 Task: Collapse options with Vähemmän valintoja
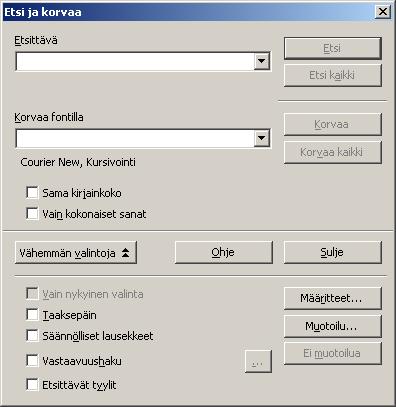point(76,253)
